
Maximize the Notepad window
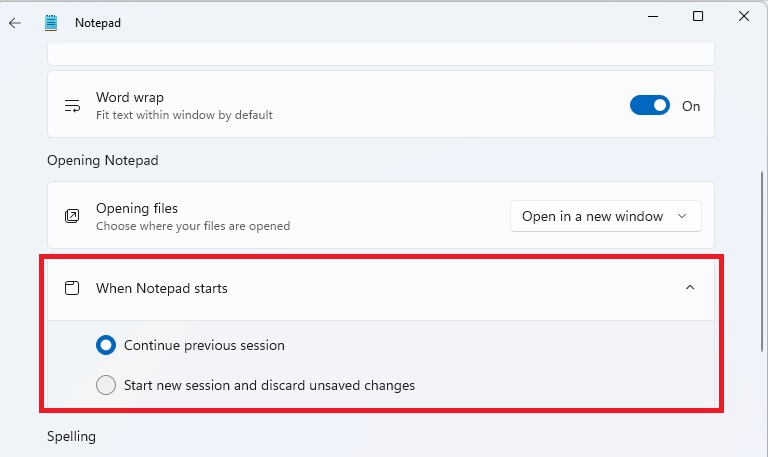point(698,16)
